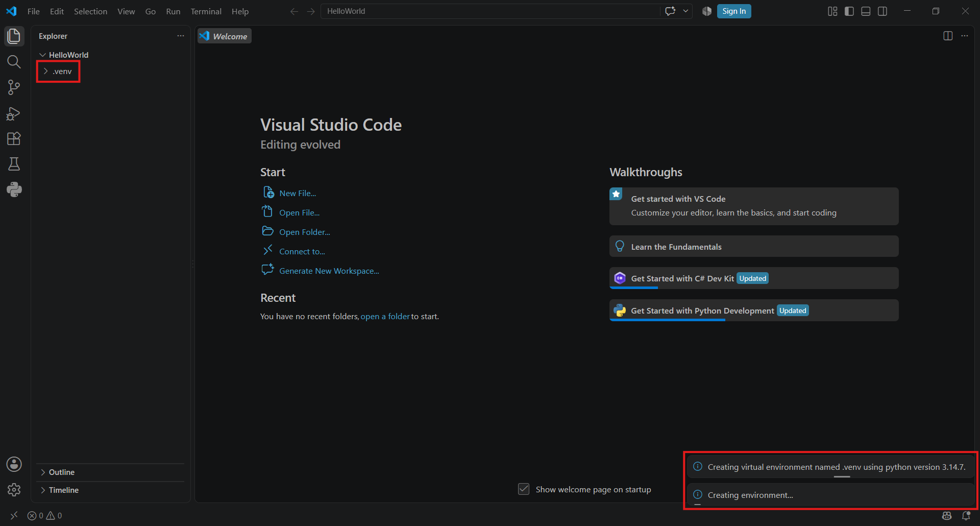Open the Accounts icon in activity bar
980x526 pixels.
coord(14,464)
